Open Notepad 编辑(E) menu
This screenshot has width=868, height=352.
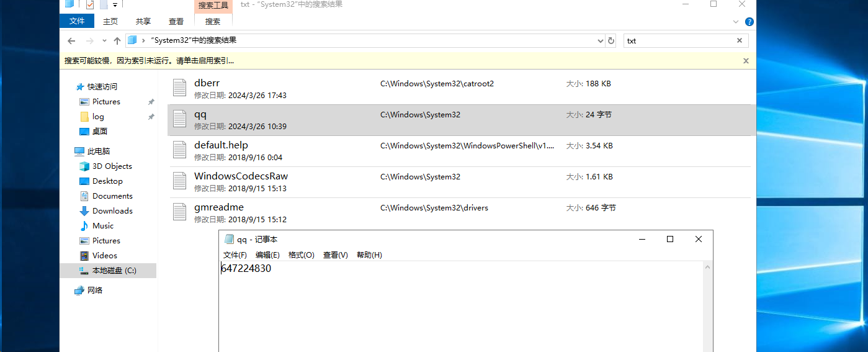pos(267,255)
